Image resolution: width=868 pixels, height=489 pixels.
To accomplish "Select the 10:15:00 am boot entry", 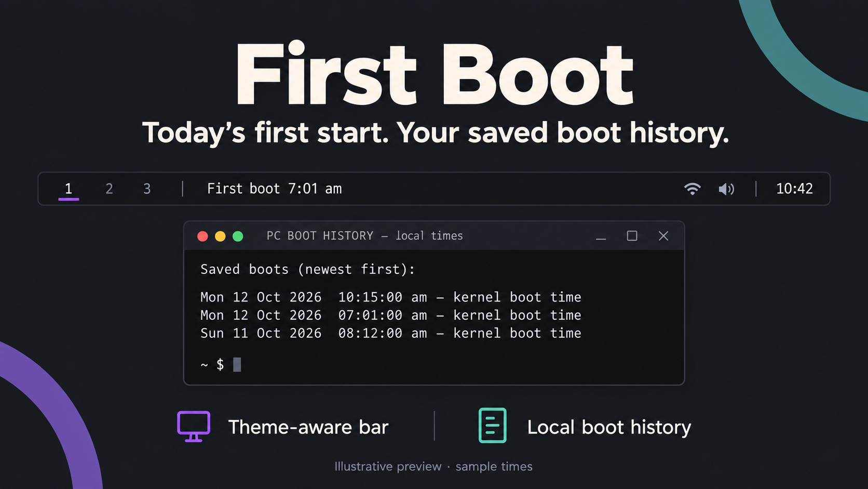I will (x=391, y=297).
